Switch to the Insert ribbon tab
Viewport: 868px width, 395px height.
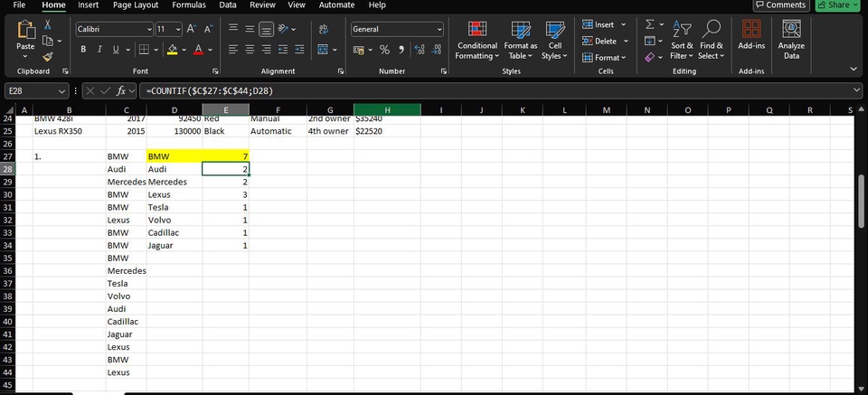click(x=88, y=5)
